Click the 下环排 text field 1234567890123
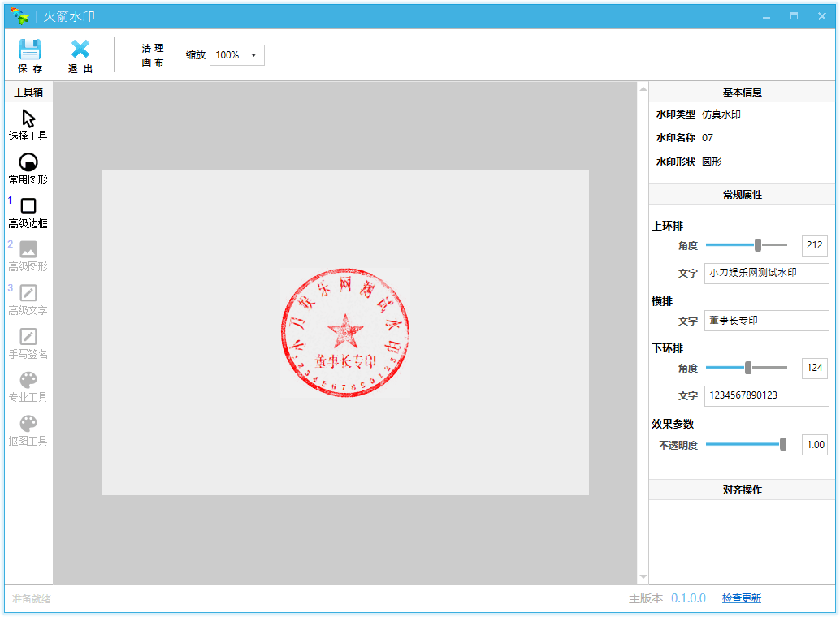Viewport: 840px width, 617px height. (766, 395)
